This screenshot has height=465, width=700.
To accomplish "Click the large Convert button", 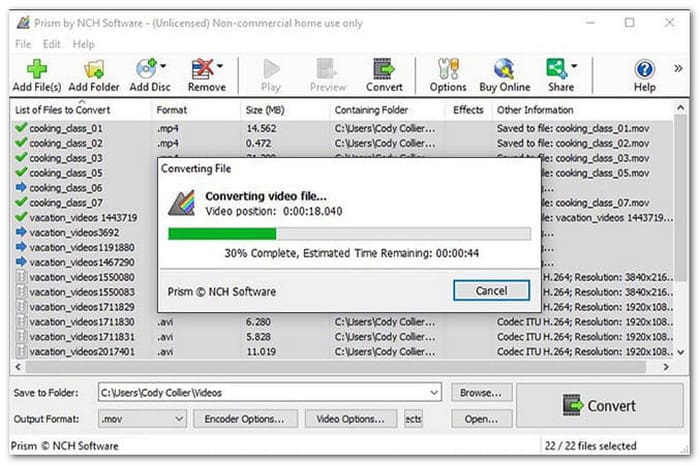I will pyautogui.click(x=600, y=405).
